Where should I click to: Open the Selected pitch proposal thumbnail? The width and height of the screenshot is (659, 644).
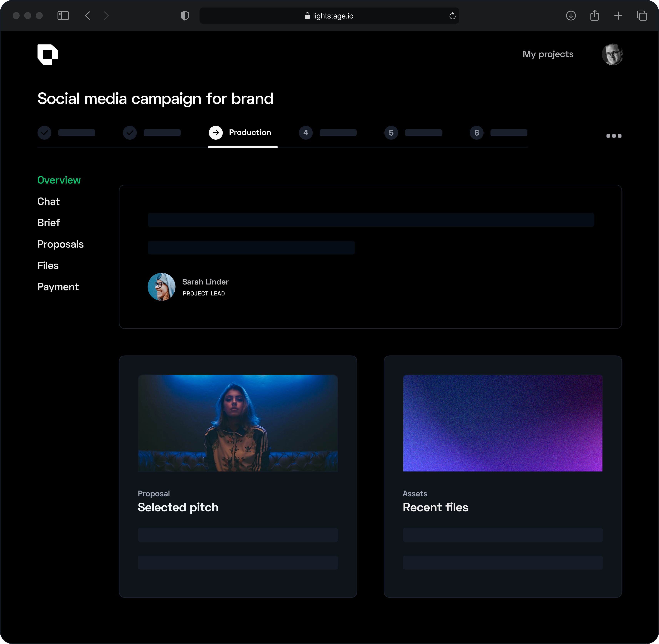[238, 423]
